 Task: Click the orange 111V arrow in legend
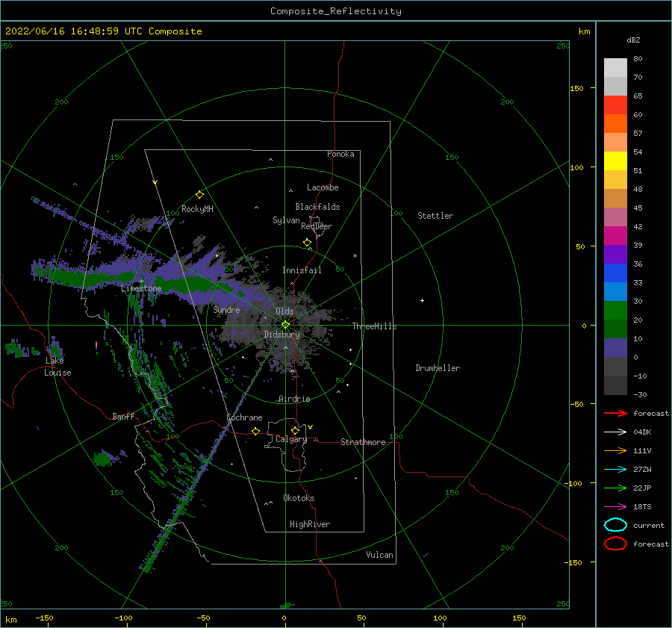point(615,450)
